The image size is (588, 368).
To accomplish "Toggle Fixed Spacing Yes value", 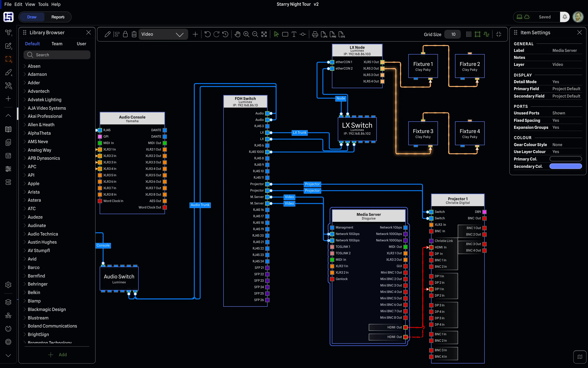I will (555, 121).
